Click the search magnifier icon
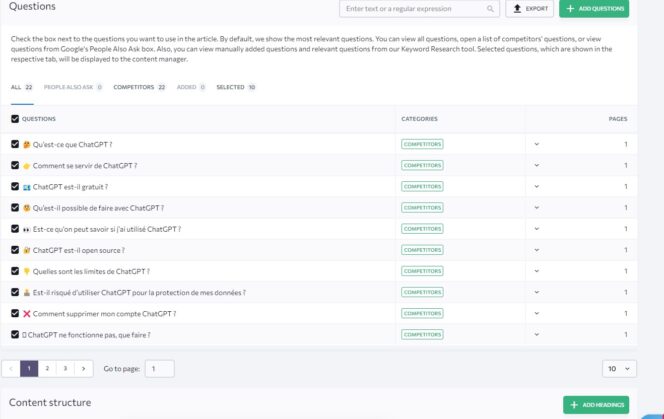Screen dimensions: 664x419 490,9
